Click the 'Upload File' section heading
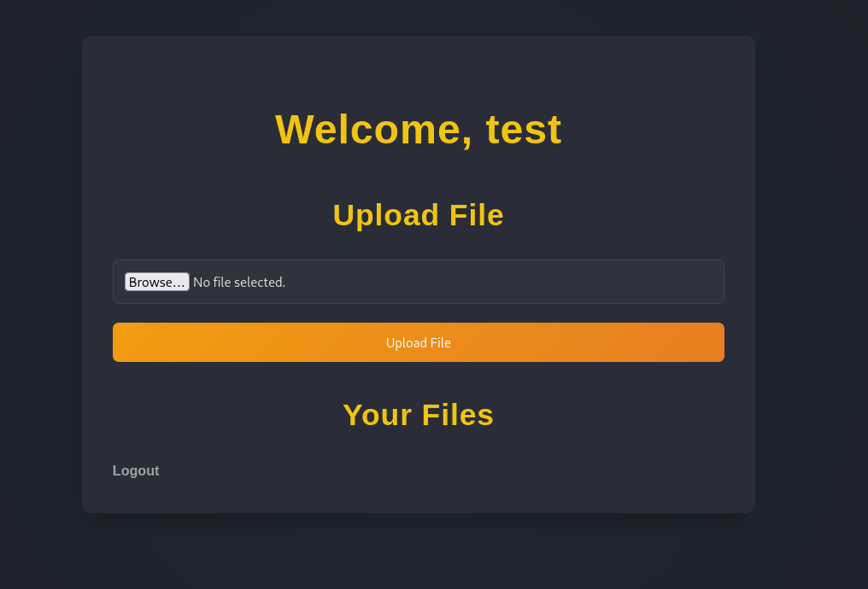The height and width of the screenshot is (589, 868). point(418,215)
